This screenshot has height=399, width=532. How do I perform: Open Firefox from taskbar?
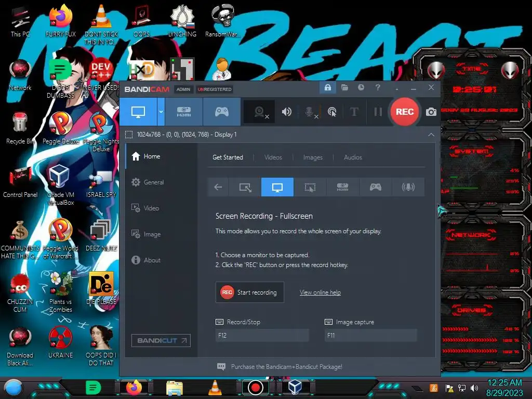(x=134, y=388)
